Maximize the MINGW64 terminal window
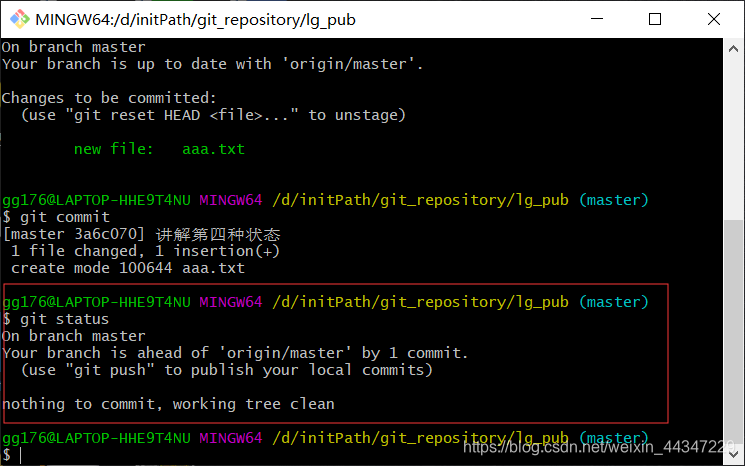Image resolution: width=745 pixels, height=466 pixels. pyautogui.click(x=655, y=19)
